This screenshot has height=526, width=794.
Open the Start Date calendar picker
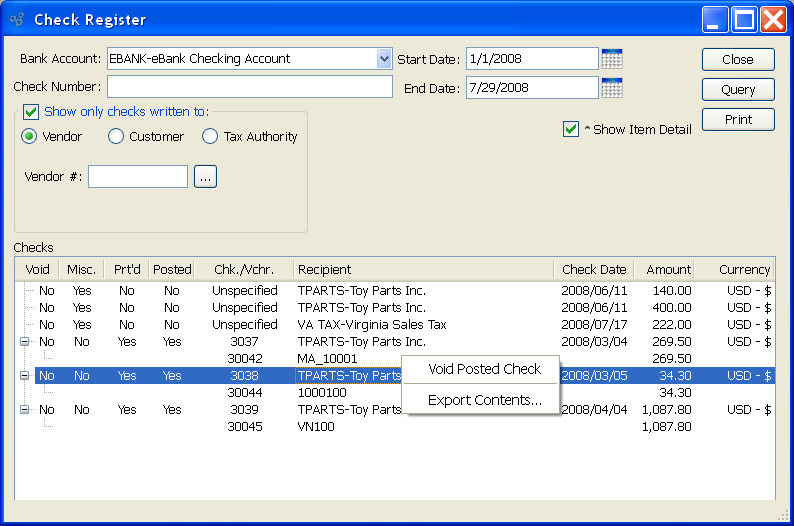point(612,59)
